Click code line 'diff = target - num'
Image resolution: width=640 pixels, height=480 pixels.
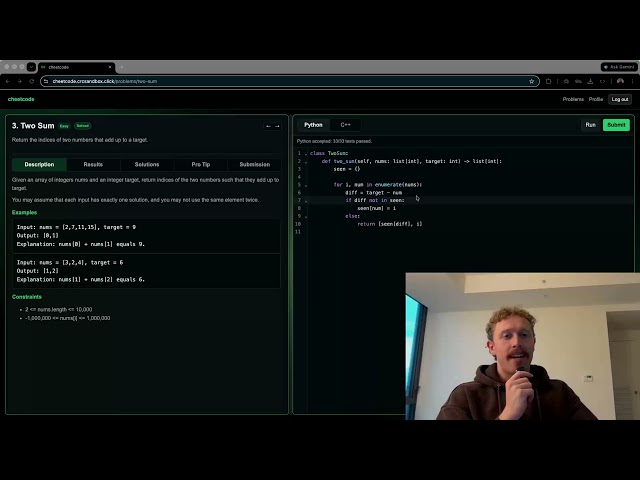tap(373, 193)
